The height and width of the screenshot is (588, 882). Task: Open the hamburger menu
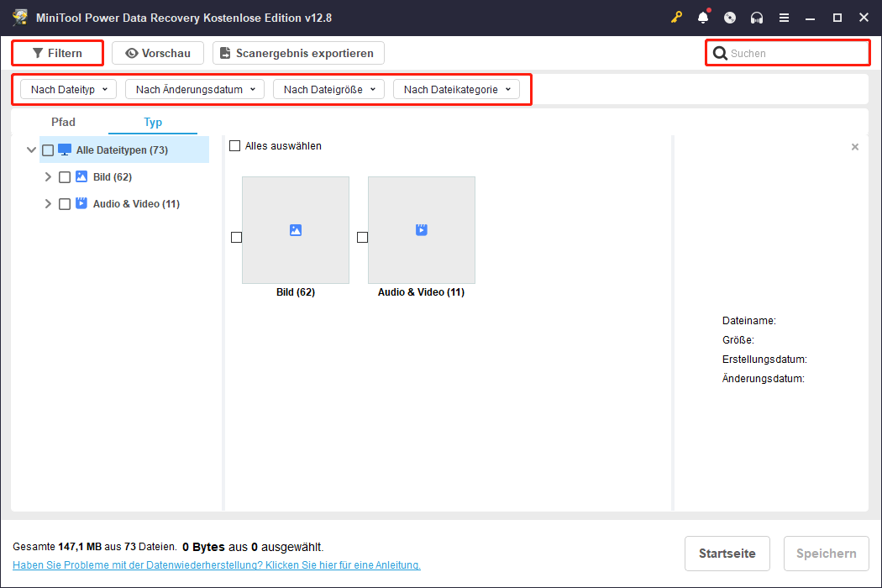pos(784,17)
